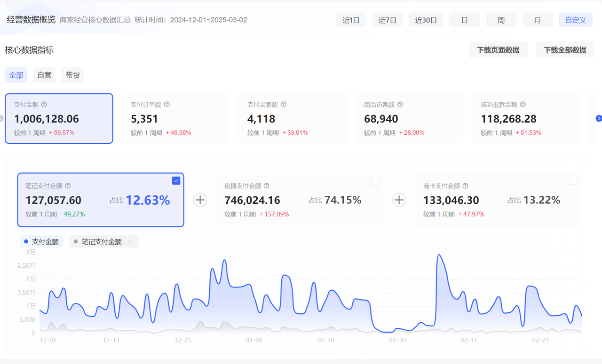Click help icon next to 支付金额

(x=44, y=105)
